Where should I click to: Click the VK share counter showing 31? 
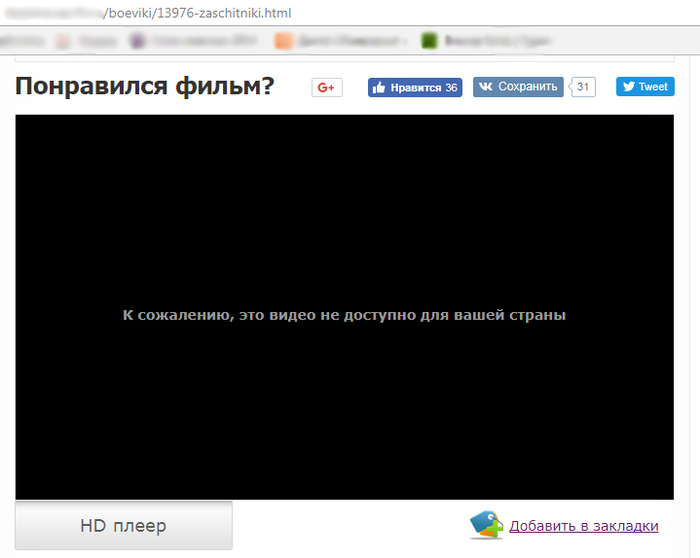pos(584,87)
